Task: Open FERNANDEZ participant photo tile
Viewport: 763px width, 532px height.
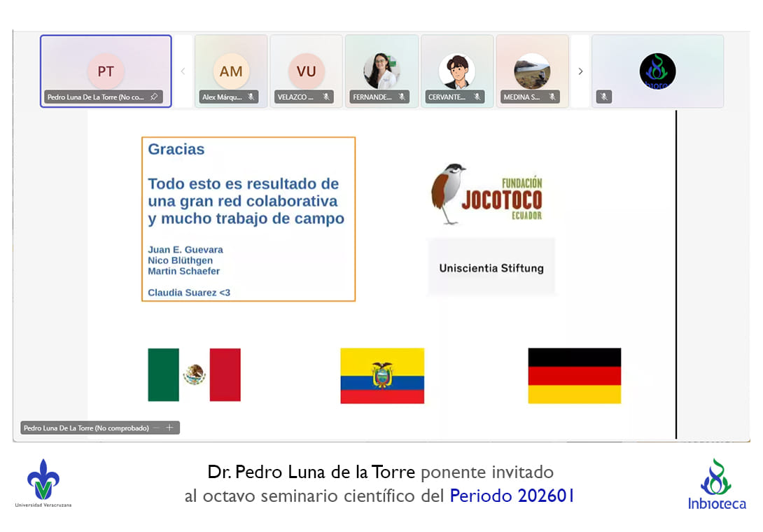Action: (381, 69)
